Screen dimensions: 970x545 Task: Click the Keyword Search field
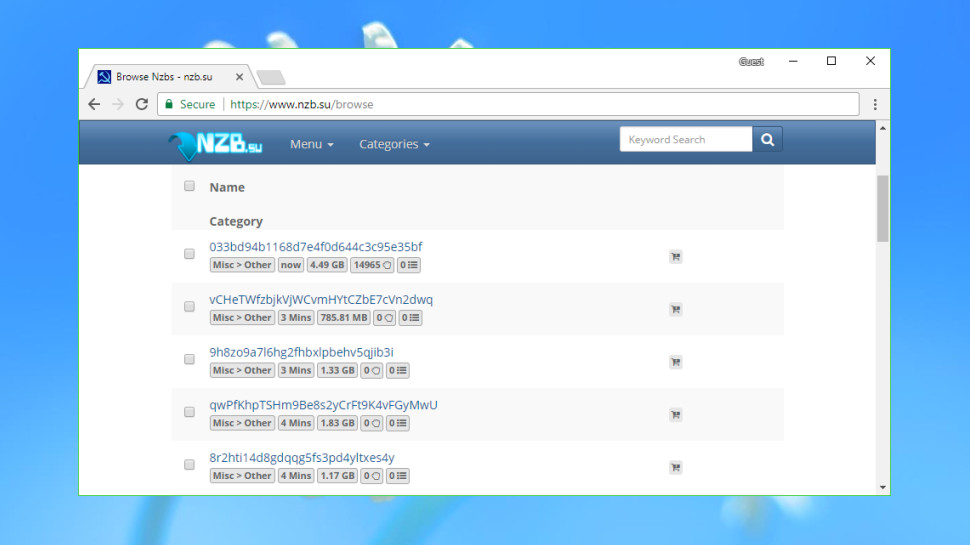pos(686,139)
